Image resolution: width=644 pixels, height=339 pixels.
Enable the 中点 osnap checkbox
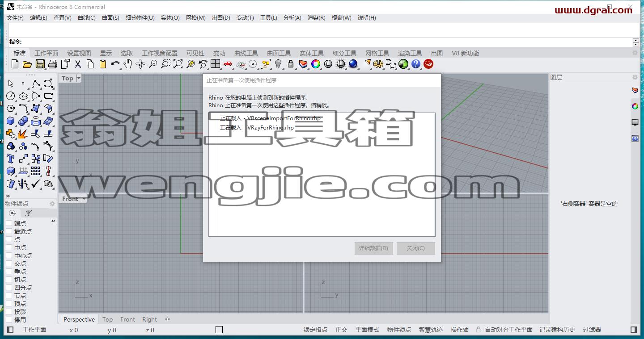tap(9, 247)
